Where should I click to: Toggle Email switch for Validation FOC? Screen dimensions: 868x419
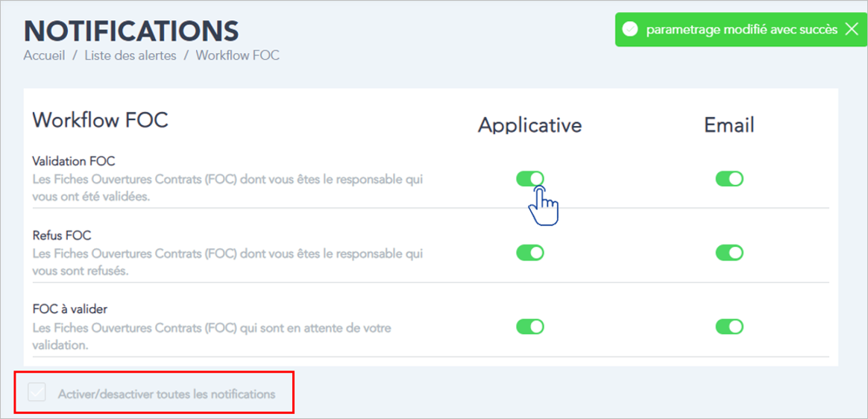click(x=729, y=179)
